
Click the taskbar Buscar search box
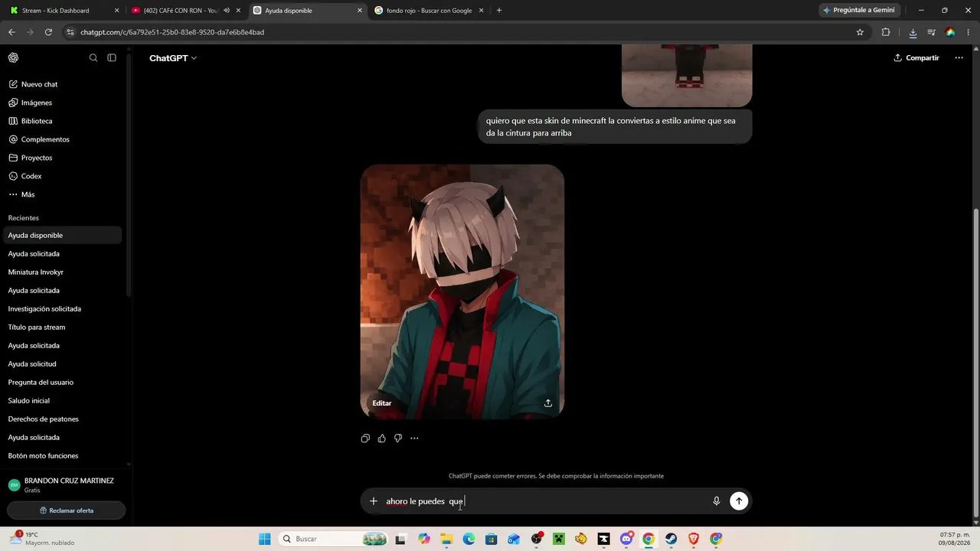(x=332, y=539)
